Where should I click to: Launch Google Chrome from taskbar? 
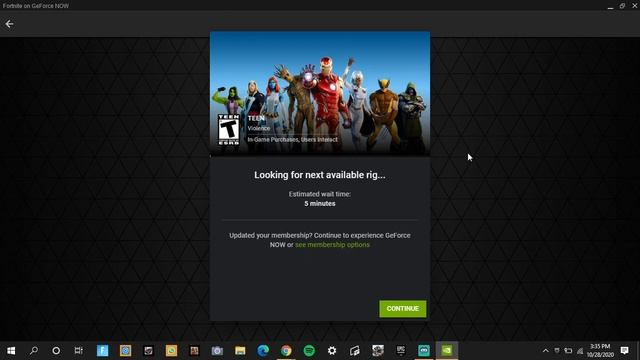(x=286, y=350)
